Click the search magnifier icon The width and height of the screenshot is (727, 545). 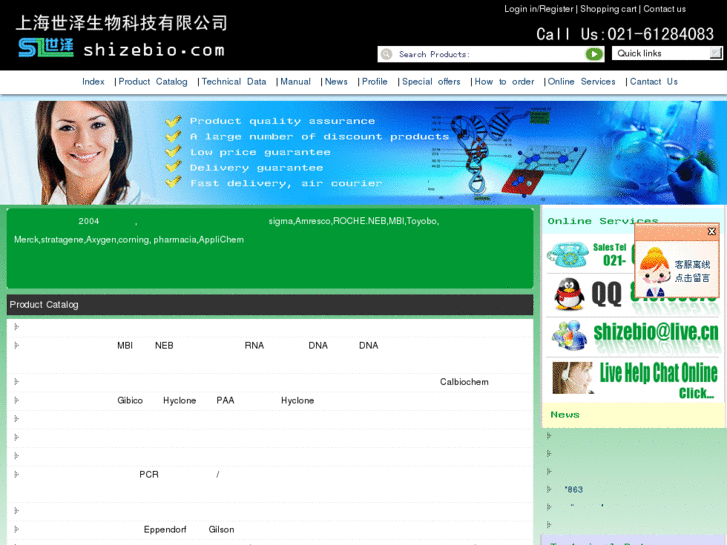tap(386, 54)
